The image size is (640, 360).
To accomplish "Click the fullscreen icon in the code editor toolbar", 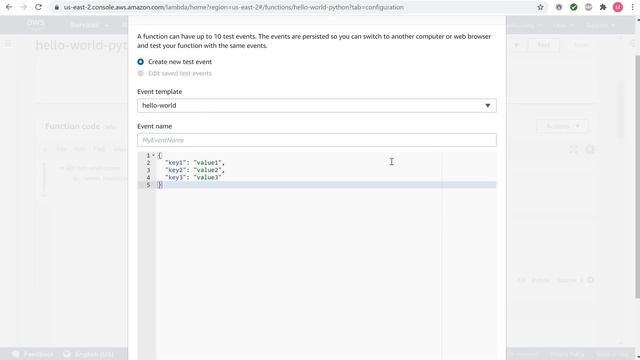I will tap(573, 150).
